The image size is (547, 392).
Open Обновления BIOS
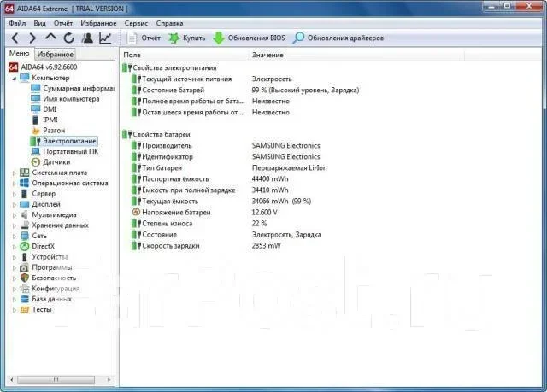pyautogui.click(x=249, y=38)
